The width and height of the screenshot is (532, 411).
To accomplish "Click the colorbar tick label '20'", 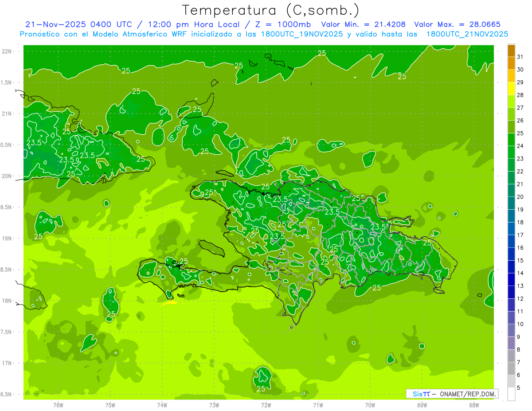I will click(x=520, y=197).
